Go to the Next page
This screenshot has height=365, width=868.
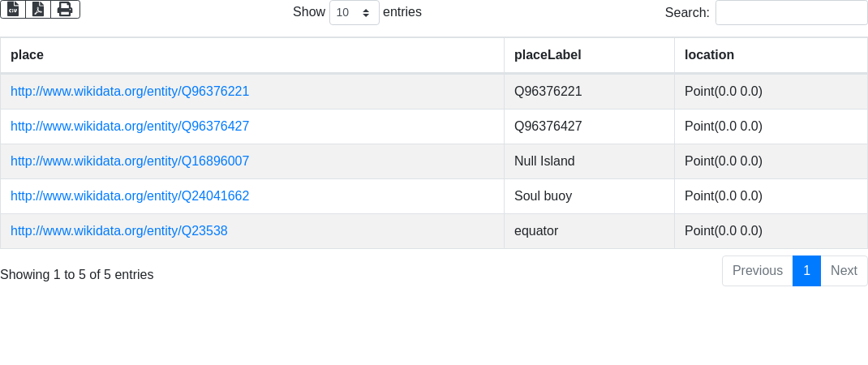[844, 271]
